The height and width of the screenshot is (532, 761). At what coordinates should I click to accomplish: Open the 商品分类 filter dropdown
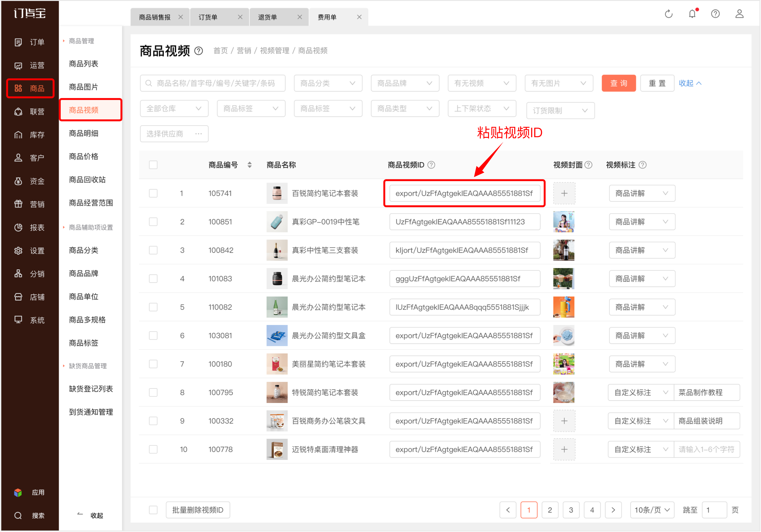coord(328,83)
